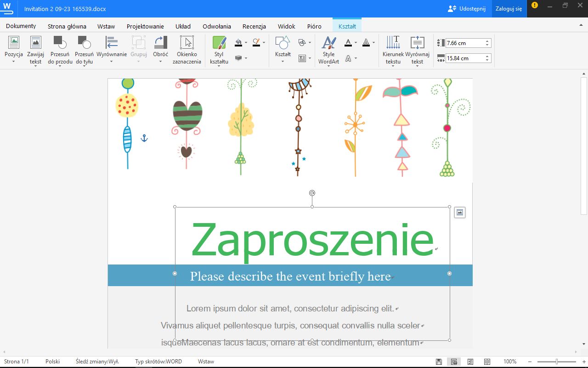Open Kierunek tekstu text direction
The image size is (588, 368).
[393, 50]
